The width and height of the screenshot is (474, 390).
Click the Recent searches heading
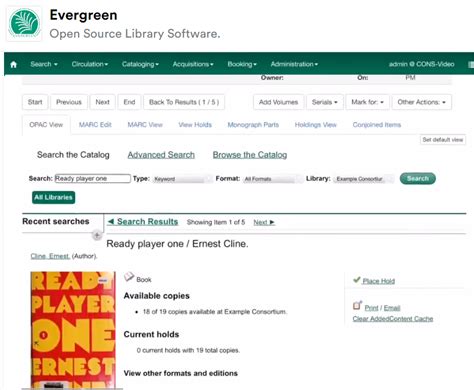[x=56, y=221]
